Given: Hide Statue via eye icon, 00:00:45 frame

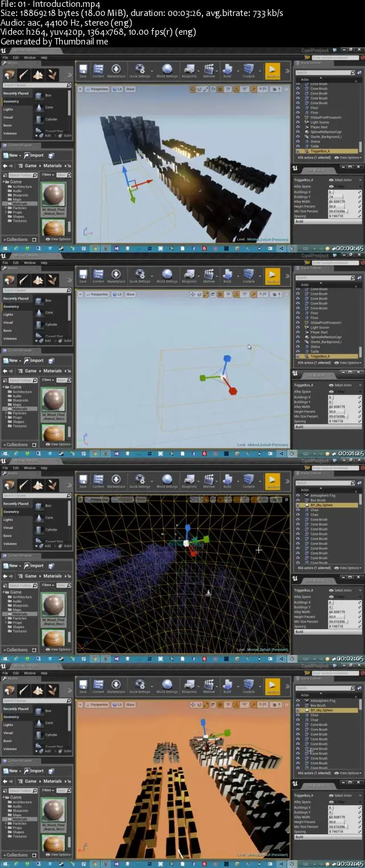Looking at the screenshot, I should pyautogui.click(x=298, y=141).
